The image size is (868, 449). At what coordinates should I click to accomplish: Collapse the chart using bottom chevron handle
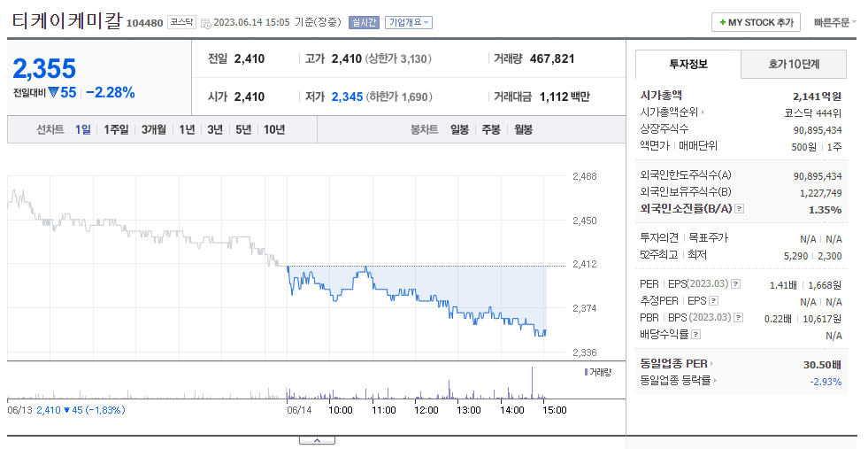[317, 440]
